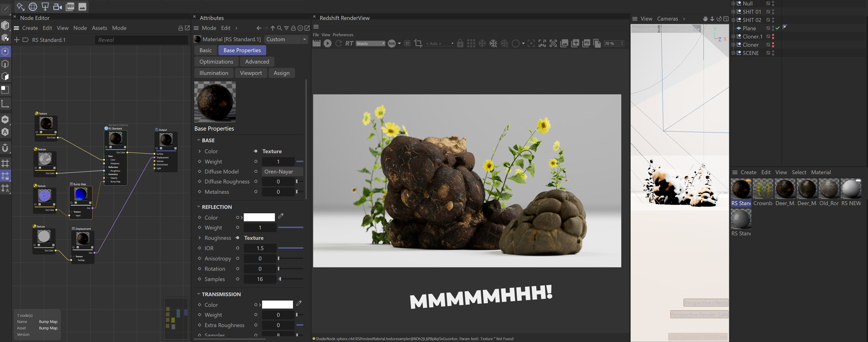
Task: Switch to the Illumination tab
Action: (x=214, y=73)
